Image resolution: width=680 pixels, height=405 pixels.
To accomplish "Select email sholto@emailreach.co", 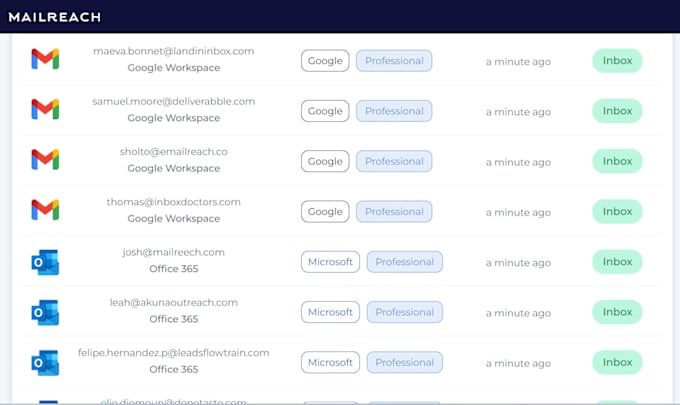I will coord(173,152).
